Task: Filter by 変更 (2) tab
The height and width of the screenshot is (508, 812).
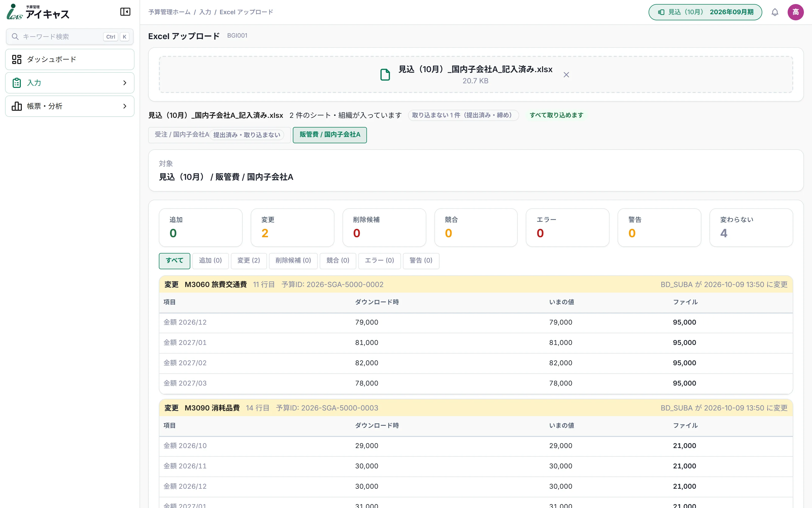Action: [249, 261]
